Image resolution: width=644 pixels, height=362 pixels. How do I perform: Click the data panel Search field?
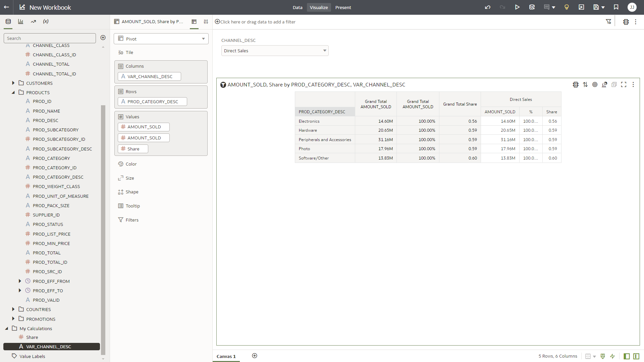[50, 38]
